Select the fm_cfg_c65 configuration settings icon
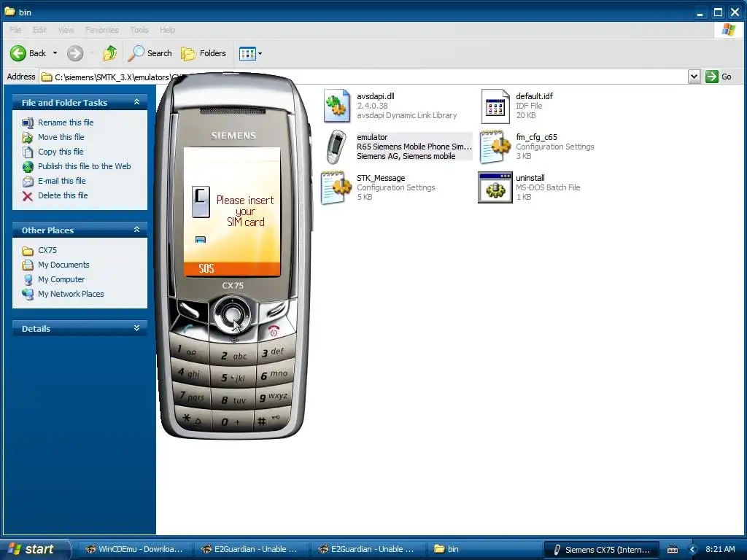The width and height of the screenshot is (747, 560). (x=495, y=147)
